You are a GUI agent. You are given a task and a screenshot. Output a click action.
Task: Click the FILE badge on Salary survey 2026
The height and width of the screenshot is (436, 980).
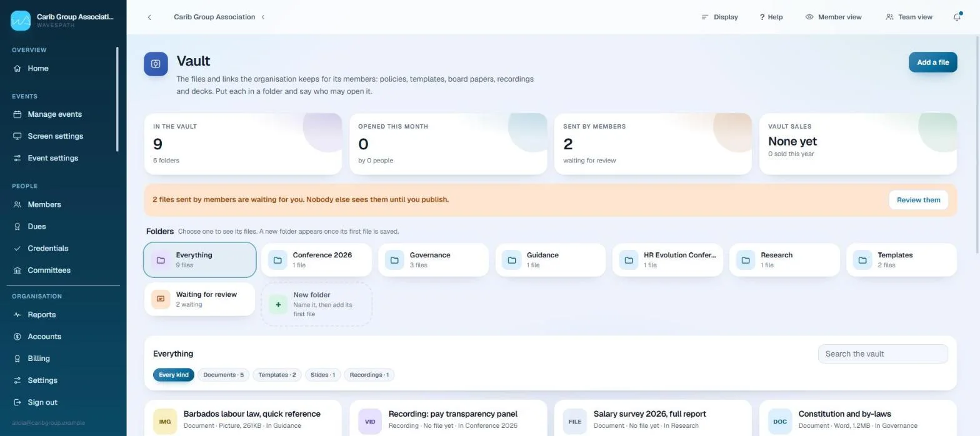pos(575,422)
